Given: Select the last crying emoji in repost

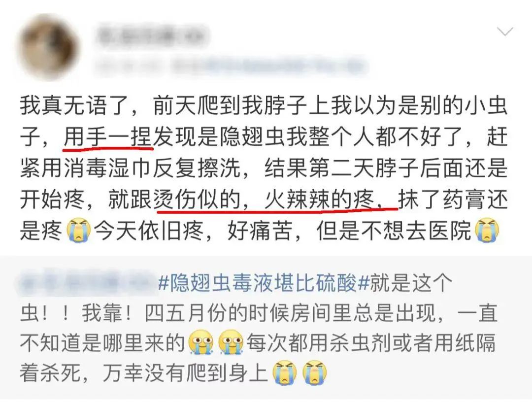Looking at the screenshot, I should point(314,372).
